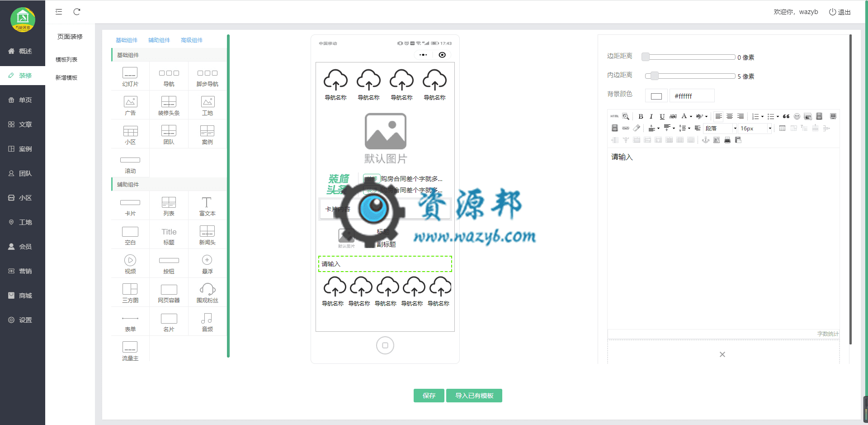
Task: Toggle underline formatting in the editor
Action: coord(662,116)
